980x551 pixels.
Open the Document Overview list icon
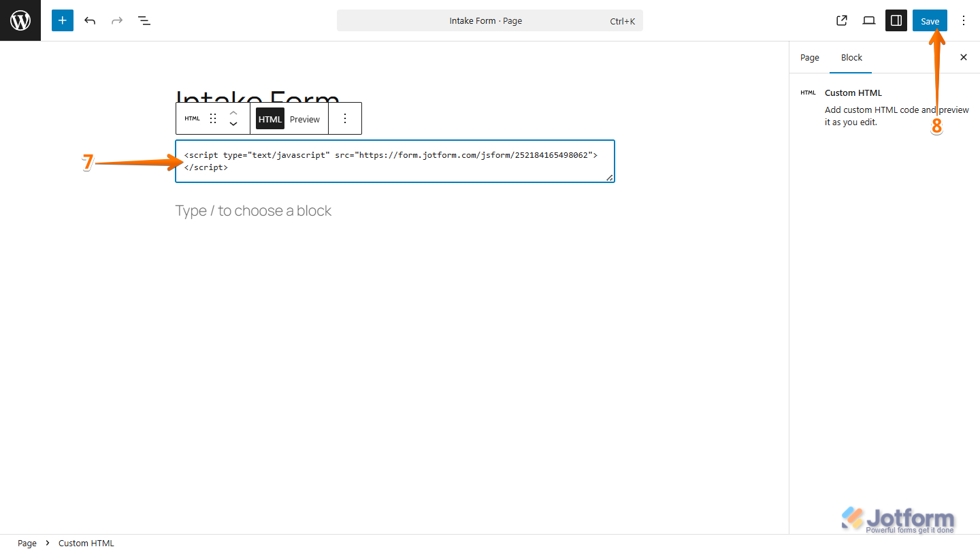pos(144,20)
